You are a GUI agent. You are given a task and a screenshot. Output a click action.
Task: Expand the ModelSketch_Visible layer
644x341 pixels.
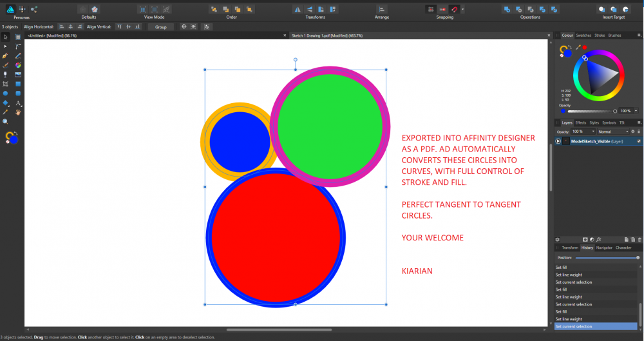(x=558, y=141)
